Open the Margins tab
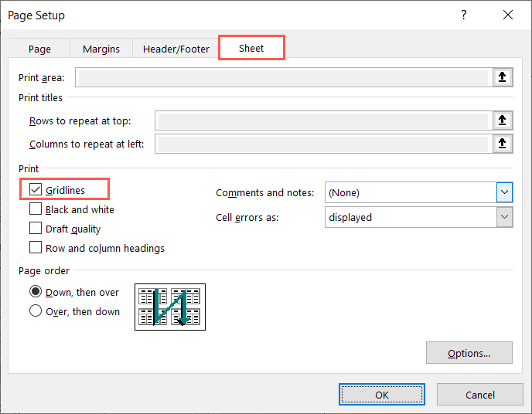This screenshot has height=414, width=532. [x=101, y=49]
